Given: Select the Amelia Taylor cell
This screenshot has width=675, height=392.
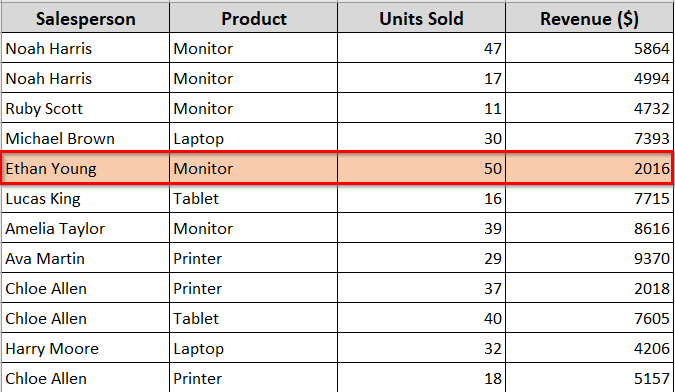Looking at the screenshot, I should (86, 228).
